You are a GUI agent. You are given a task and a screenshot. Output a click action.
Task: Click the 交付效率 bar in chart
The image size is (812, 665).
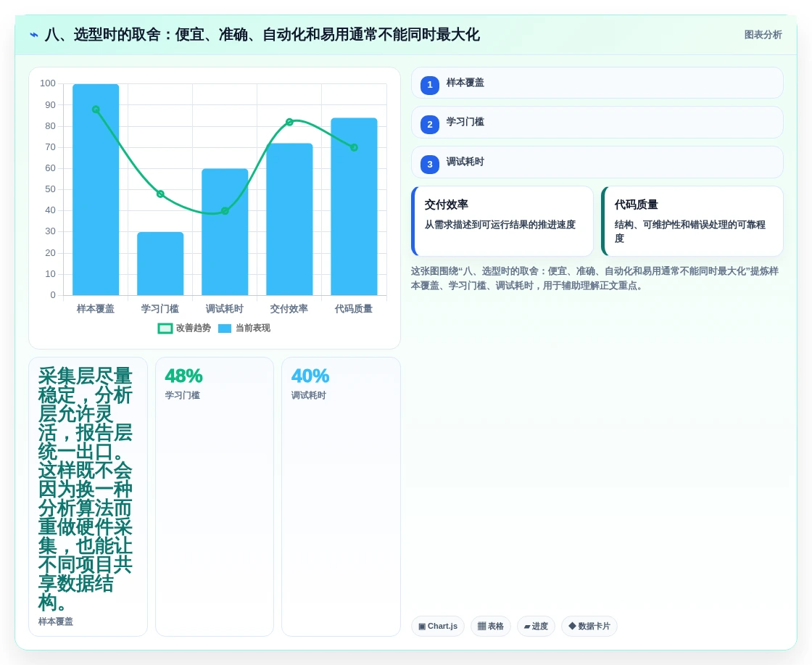point(289,220)
